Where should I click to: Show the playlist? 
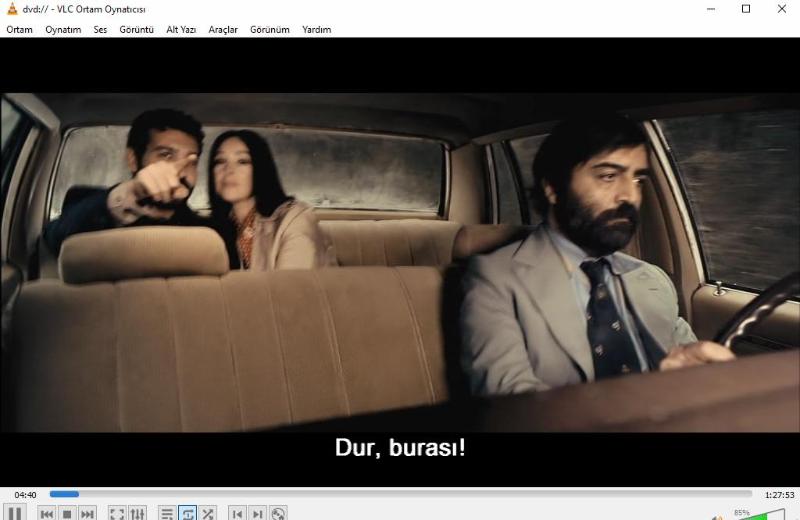[x=167, y=513]
